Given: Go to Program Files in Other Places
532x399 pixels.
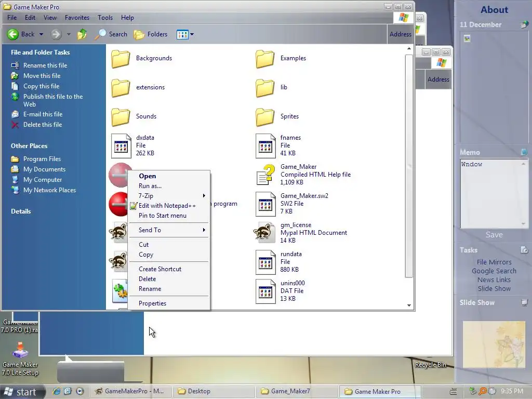Looking at the screenshot, I should [42, 159].
